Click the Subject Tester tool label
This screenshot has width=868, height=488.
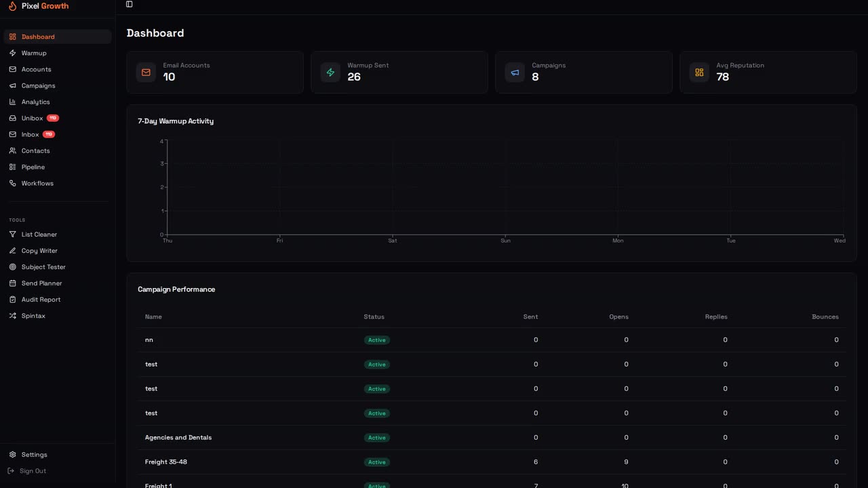[x=43, y=267]
